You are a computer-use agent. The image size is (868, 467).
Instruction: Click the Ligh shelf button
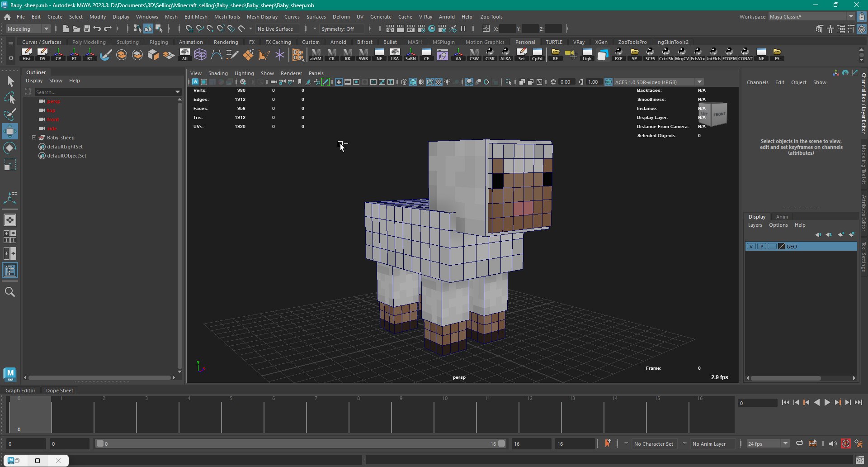click(x=587, y=54)
